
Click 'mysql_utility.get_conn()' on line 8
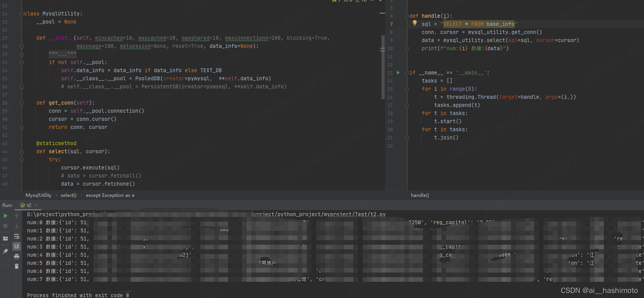(x=505, y=32)
